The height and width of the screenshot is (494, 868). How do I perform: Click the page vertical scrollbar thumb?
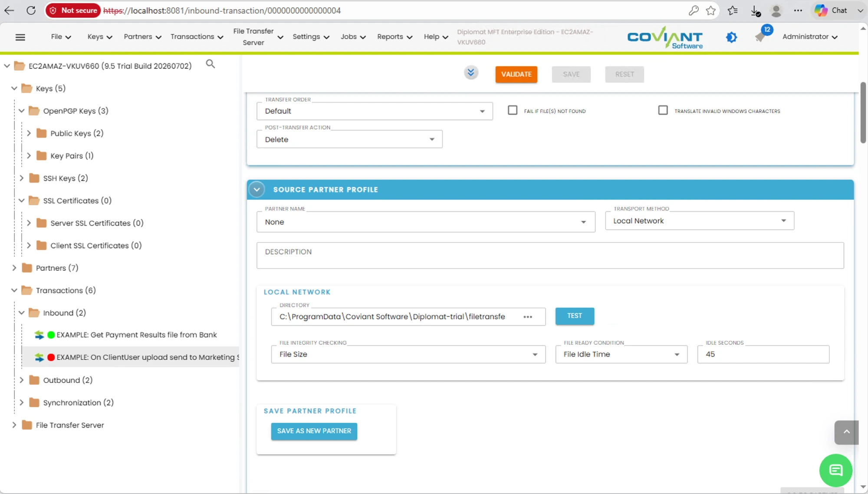tap(863, 113)
